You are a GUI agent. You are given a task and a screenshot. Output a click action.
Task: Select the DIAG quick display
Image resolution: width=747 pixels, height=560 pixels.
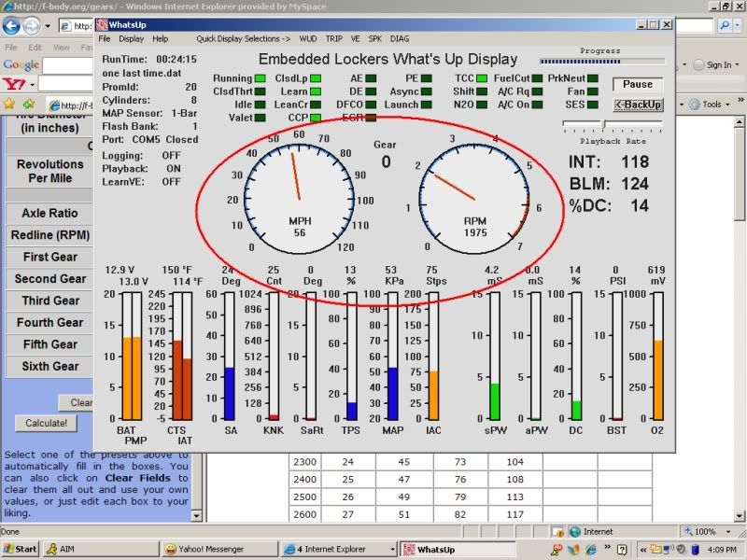tap(400, 38)
